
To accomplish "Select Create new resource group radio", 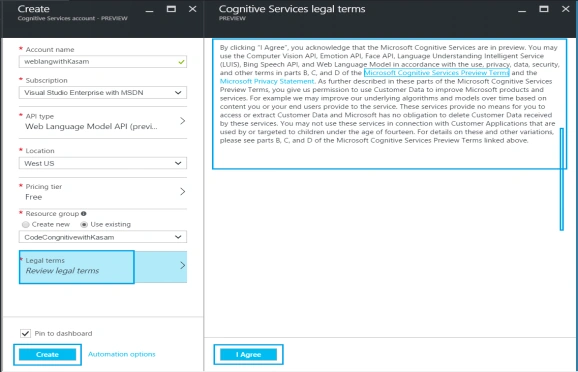I will [x=25, y=224].
